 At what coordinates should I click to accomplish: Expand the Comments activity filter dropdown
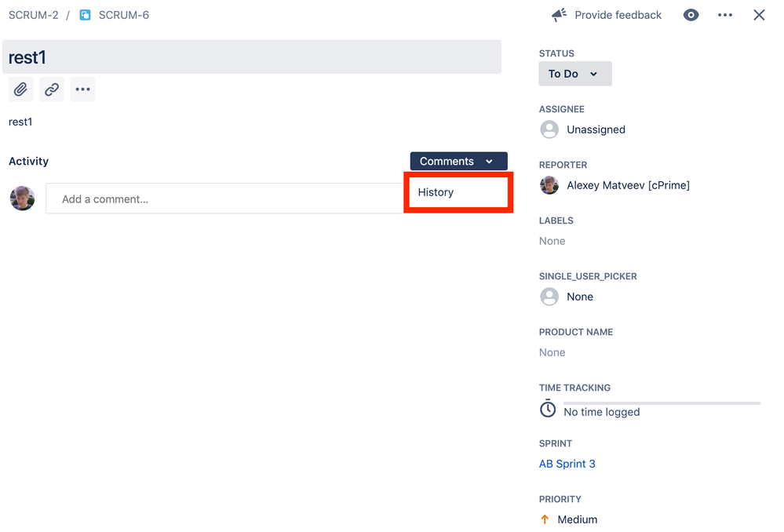pyautogui.click(x=458, y=161)
